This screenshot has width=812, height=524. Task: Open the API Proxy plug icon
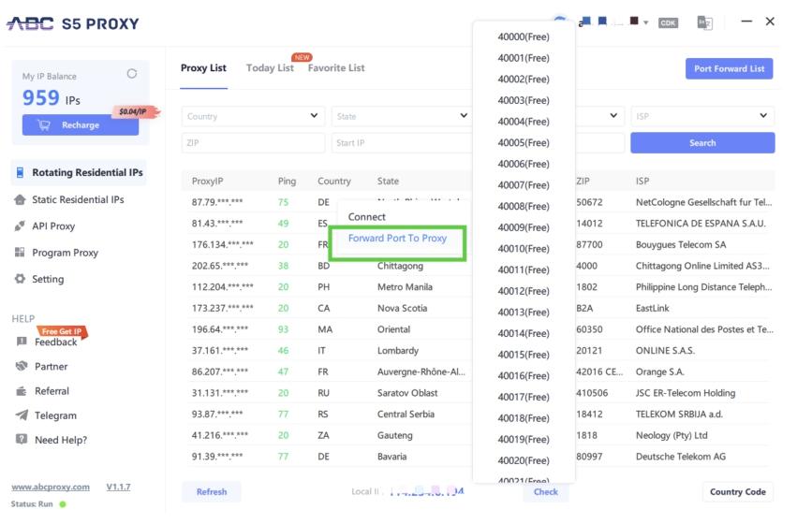pos(20,226)
